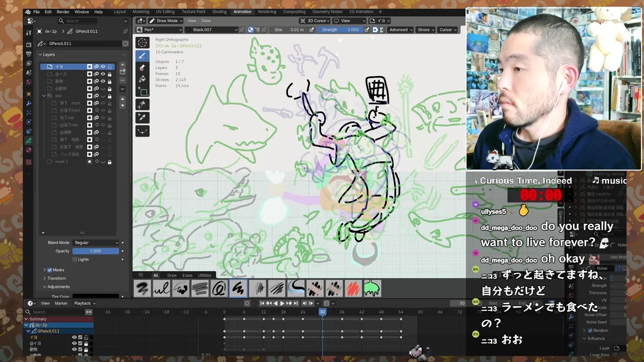Open the timeline Playback menu

pos(84,303)
